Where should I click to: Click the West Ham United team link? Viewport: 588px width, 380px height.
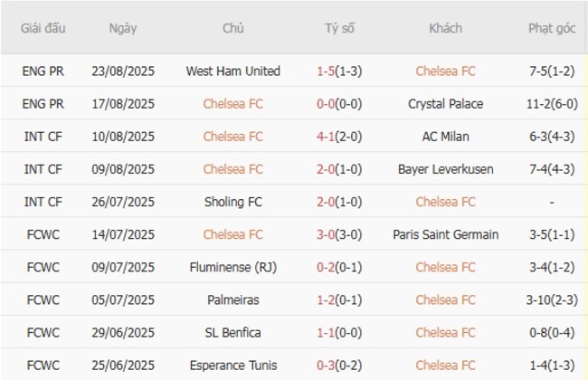click(232, 71)
